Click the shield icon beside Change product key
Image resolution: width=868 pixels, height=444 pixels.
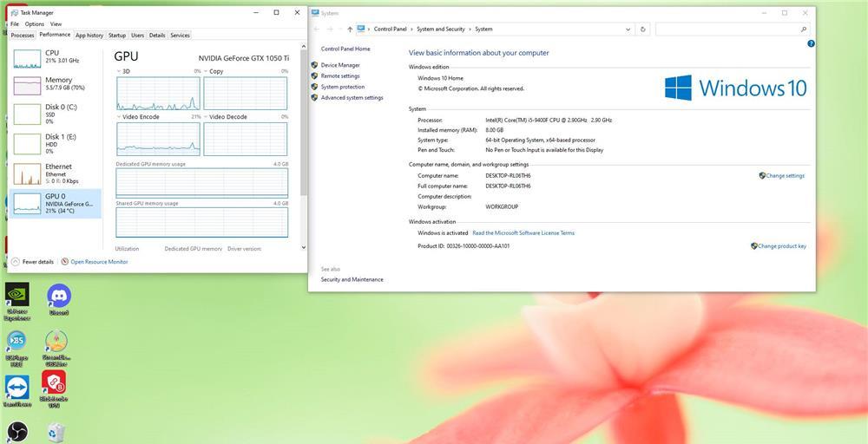(754, 246)
